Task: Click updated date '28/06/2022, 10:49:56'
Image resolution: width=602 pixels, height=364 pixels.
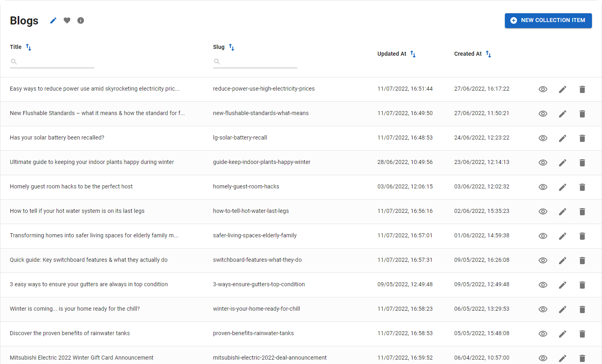Action: click(x=405, y=162)
